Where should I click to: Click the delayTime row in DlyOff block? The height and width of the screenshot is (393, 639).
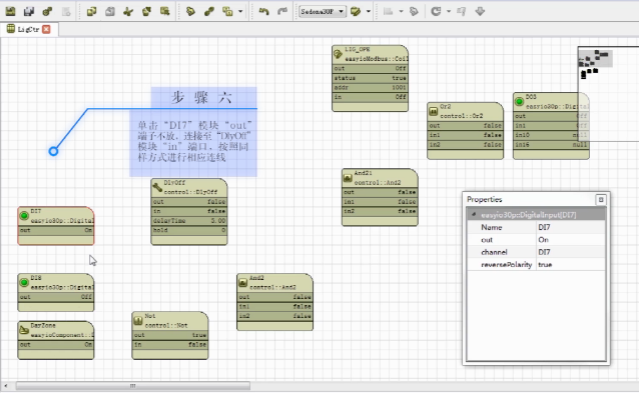[x=189, y=221]
